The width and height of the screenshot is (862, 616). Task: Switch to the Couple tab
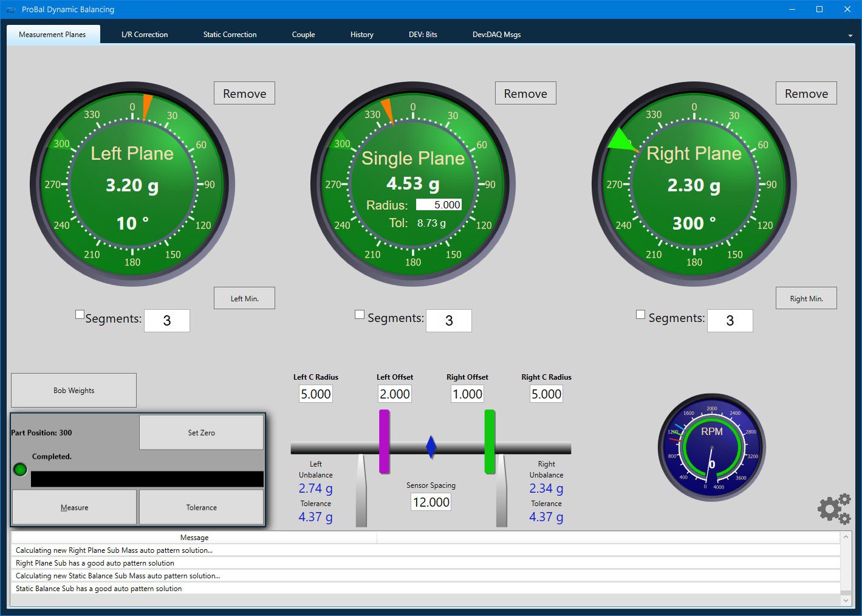coord(303,35)
